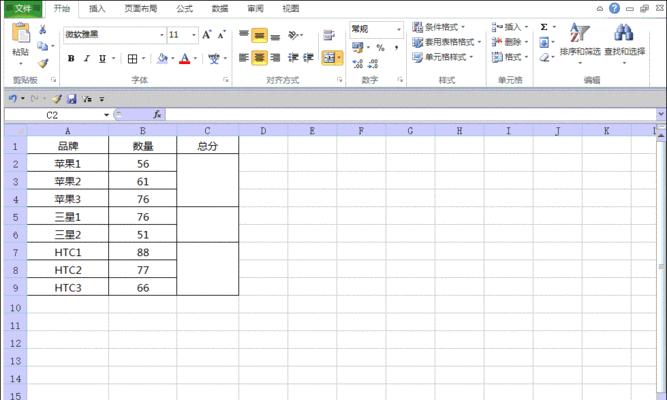Image resolution: width=667 pixels, height=400 pixels.
Task: Apply the red font color
Action: pyautogui.click(x=185, y=58)
